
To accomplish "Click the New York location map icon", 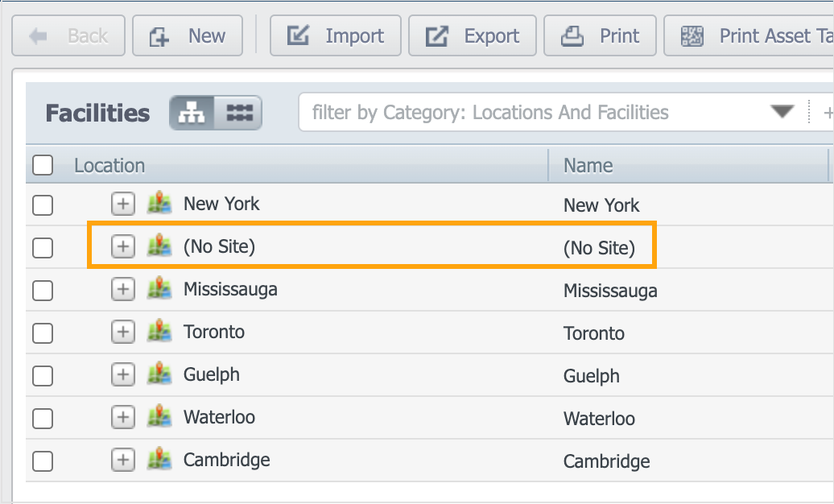I will (x=159, y=204).
